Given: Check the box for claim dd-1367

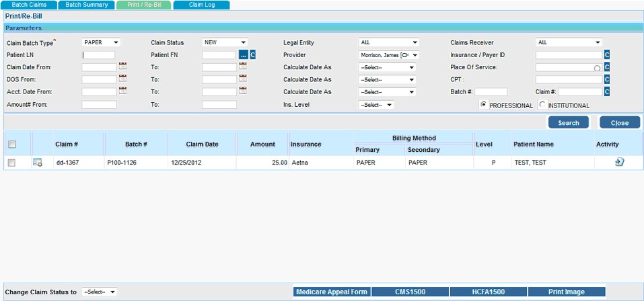Looking at the screenshot, I should [11, 163].
